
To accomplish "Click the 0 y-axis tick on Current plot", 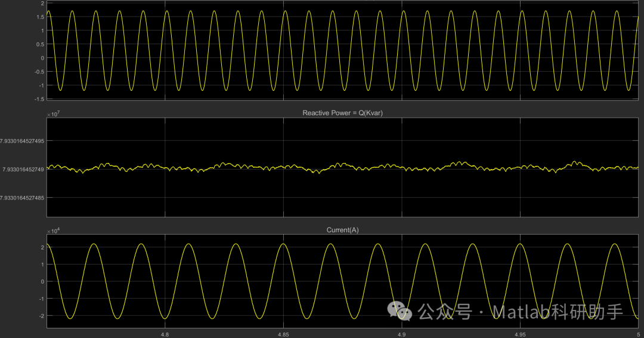I will 43,282.
